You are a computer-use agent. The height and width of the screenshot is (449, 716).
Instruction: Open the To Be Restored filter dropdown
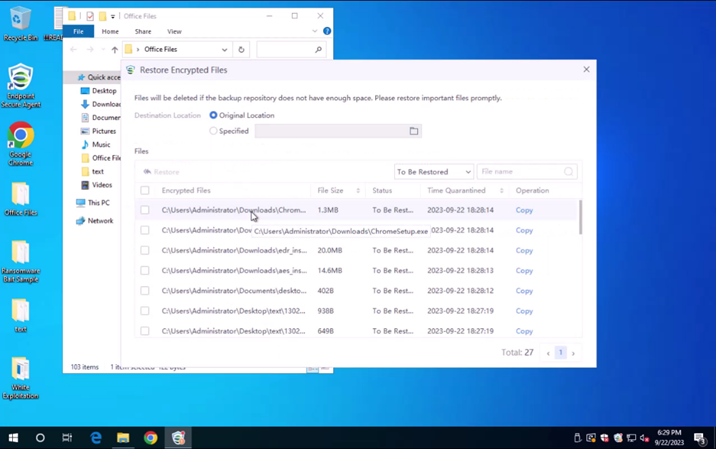point(433,172)
